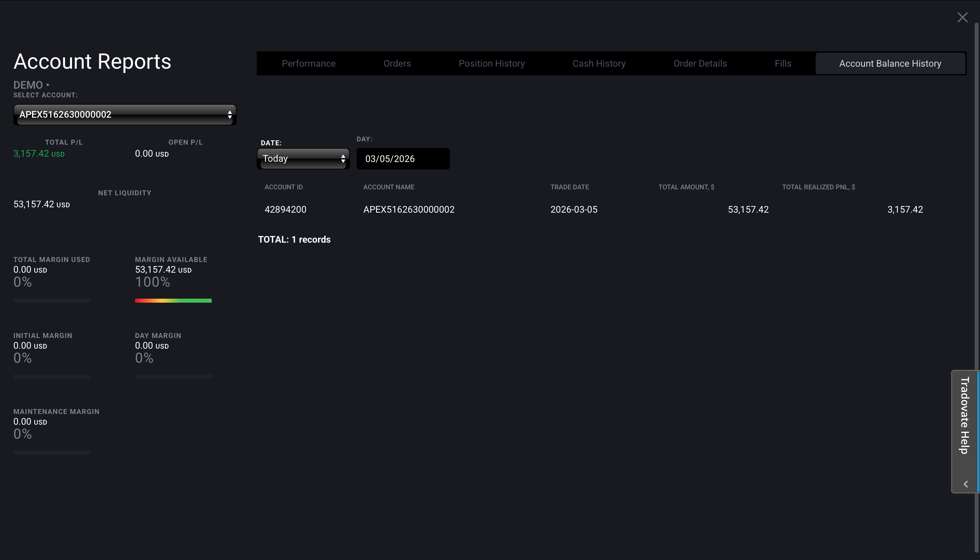Open the APEX5162630000002 account dropdown

[x=125, y=115]
